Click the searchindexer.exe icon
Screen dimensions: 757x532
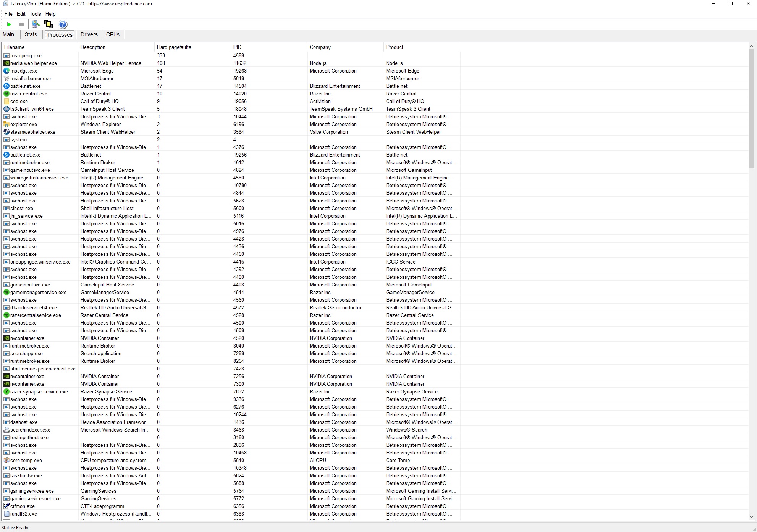pos(6,430)
